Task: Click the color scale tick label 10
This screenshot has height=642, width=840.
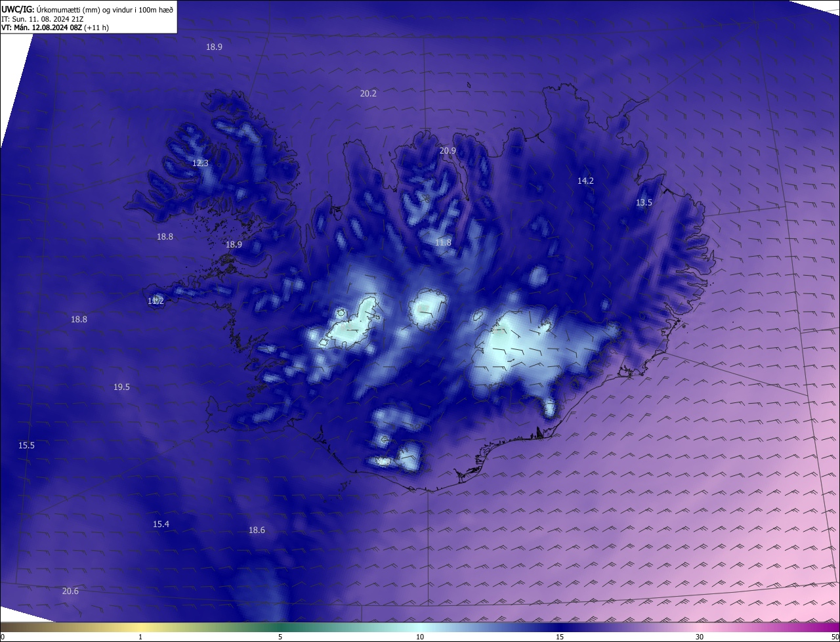Action: [x=420, y=637]
